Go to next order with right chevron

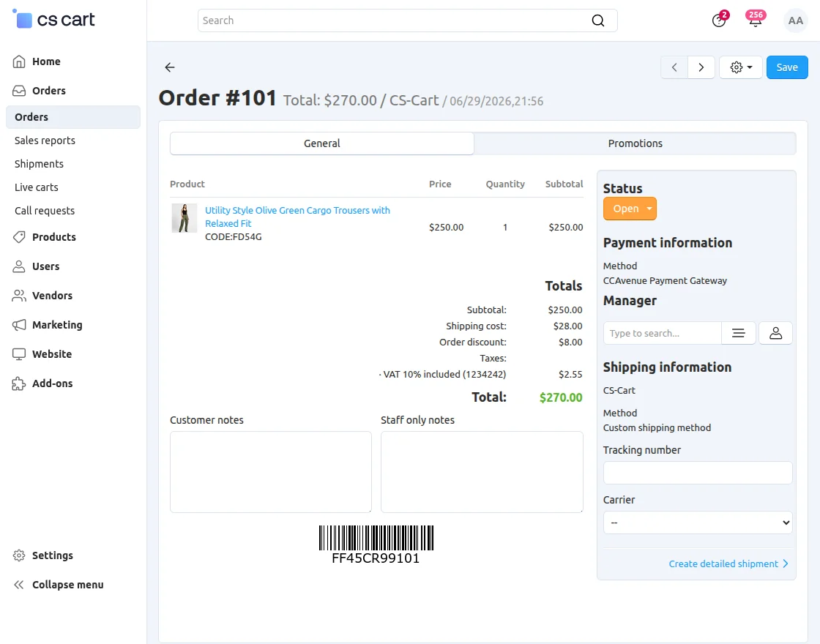[x=701, y=67]
